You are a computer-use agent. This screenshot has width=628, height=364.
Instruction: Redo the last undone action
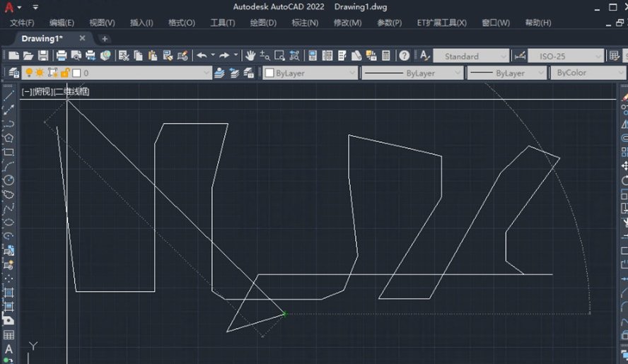(x=224, y=55)
